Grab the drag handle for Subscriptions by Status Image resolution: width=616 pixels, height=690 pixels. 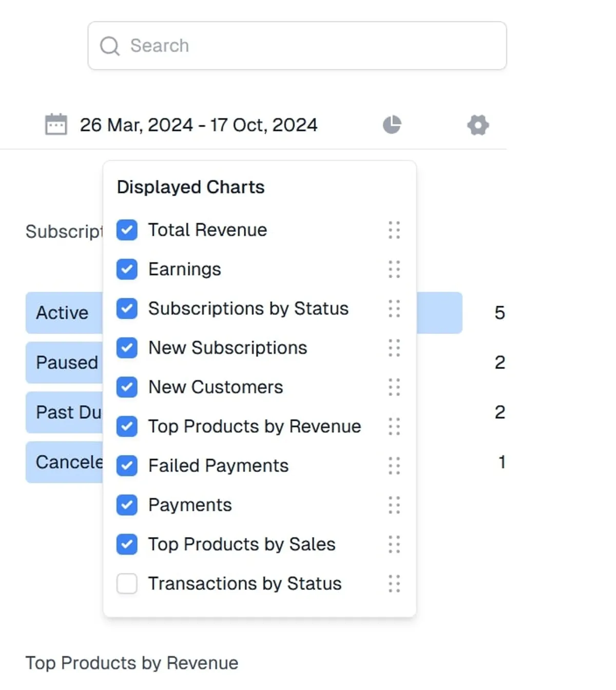click(394, 308)
